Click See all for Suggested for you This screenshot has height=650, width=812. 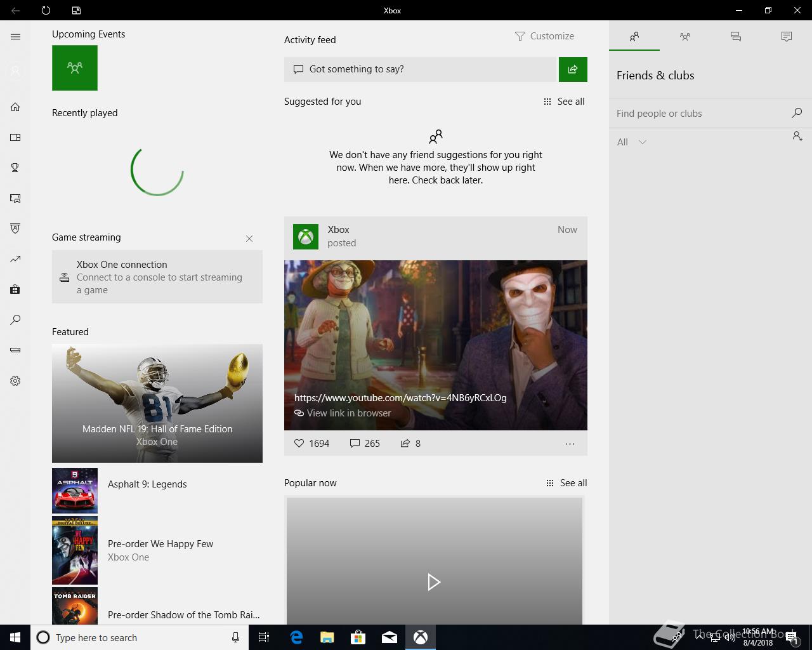(x=564, y=102)
